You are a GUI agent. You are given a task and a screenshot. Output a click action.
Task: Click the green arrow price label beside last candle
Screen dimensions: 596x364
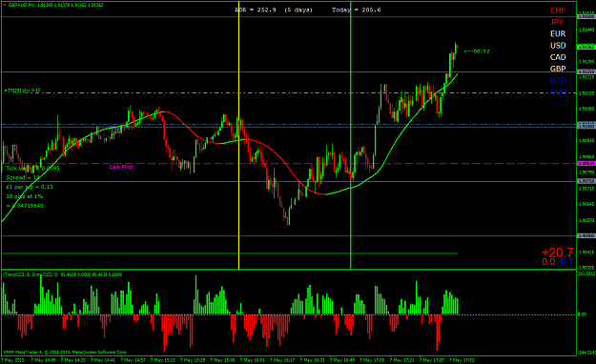pyautogui.click(x=477, y=51)
